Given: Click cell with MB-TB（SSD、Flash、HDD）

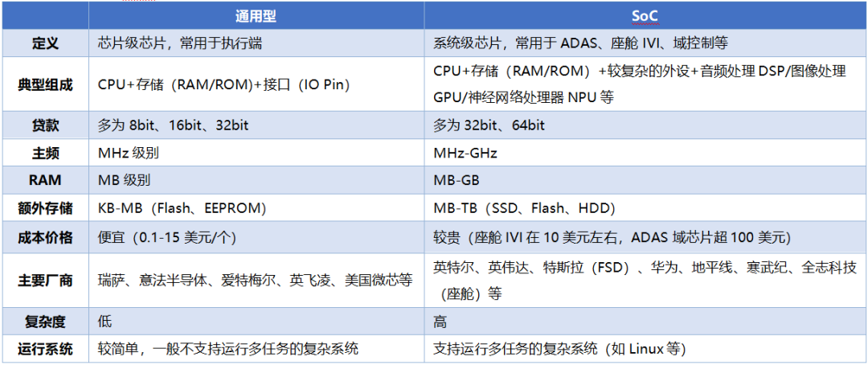Looking at the screenshot, I should coord(645,208).
